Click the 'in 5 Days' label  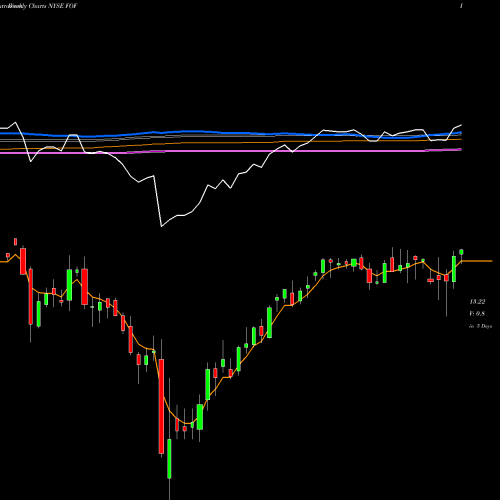click(480, 326)
